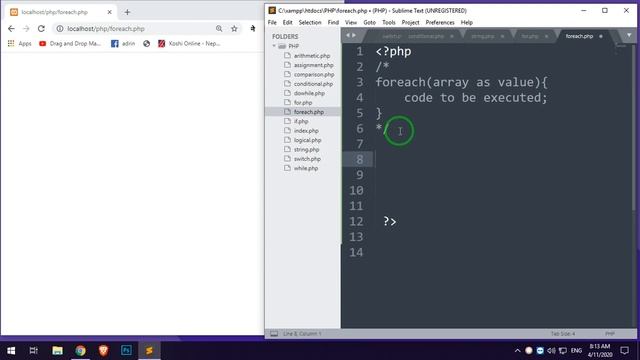Open switch.php from the sidebar
This screenshot has width=640, height=360.
coord(307,159)
